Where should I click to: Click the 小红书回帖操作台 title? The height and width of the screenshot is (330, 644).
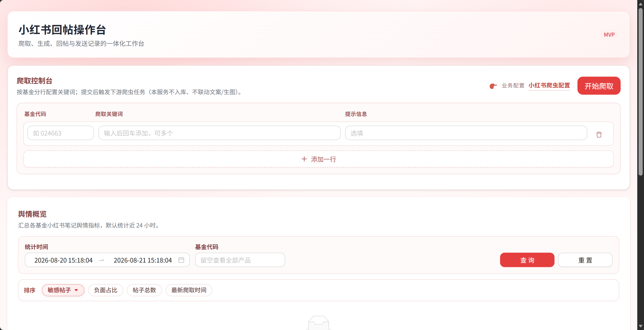[x=62, y=29]
